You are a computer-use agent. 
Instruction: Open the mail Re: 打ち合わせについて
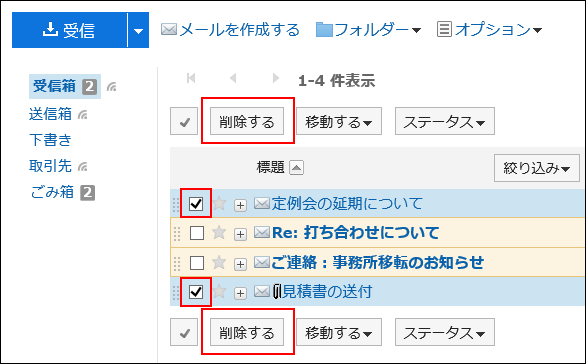pyautogui.click(x=355, y=233)
